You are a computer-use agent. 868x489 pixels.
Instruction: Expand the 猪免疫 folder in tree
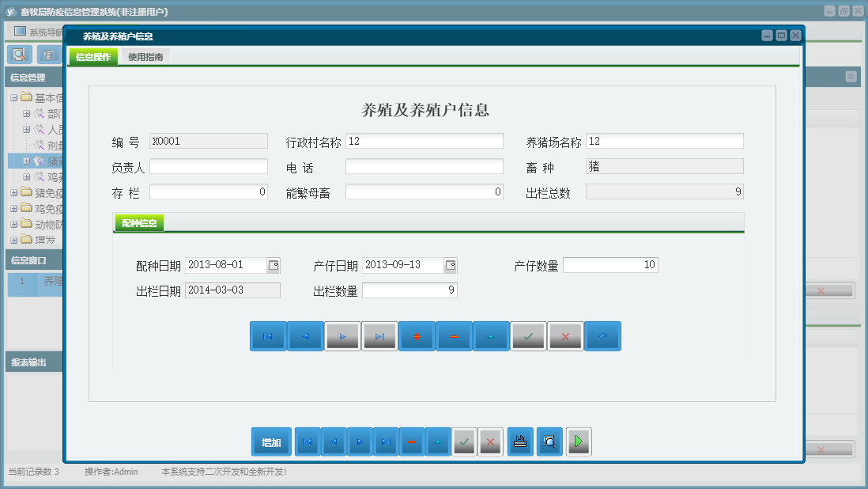[x=13, y=192]
